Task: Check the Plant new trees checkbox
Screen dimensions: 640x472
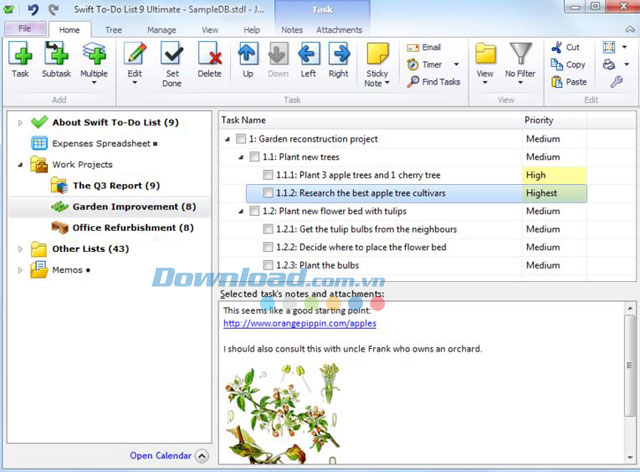Action: 254,157
